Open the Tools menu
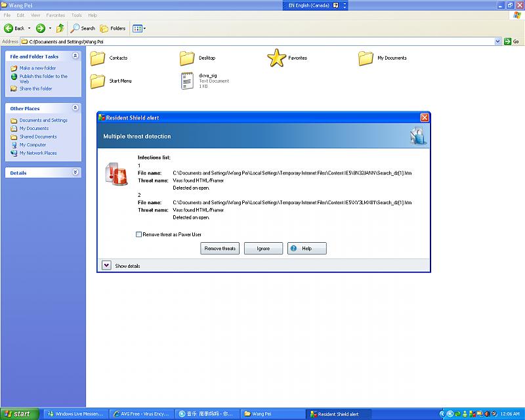The image size is (525, 420). click(77, 15)
